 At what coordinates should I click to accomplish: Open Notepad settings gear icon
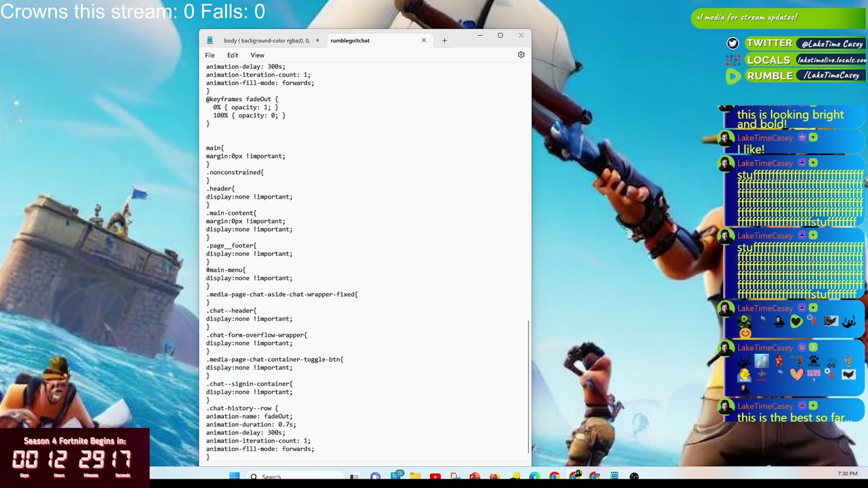521,55
